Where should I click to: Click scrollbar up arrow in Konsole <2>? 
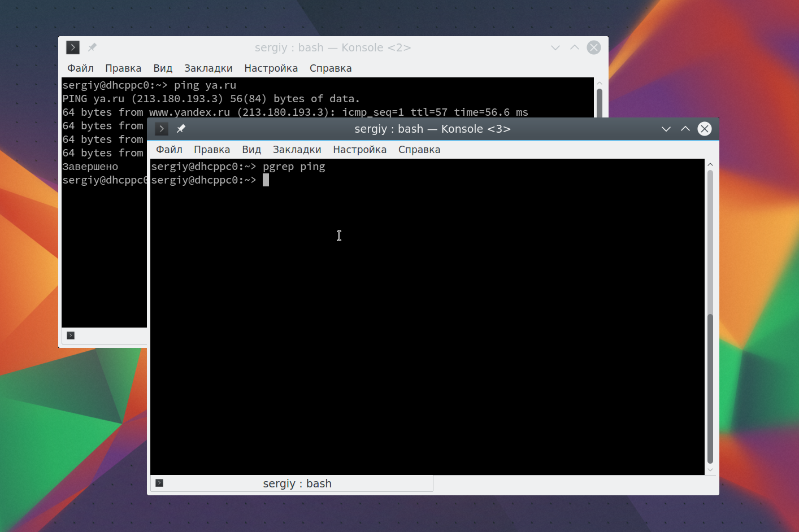pos(600,83)
